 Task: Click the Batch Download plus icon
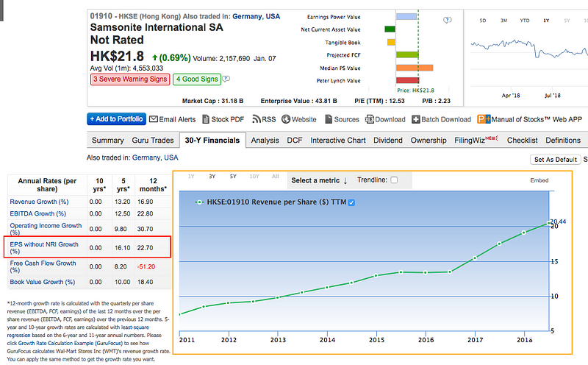click(415, 119)
